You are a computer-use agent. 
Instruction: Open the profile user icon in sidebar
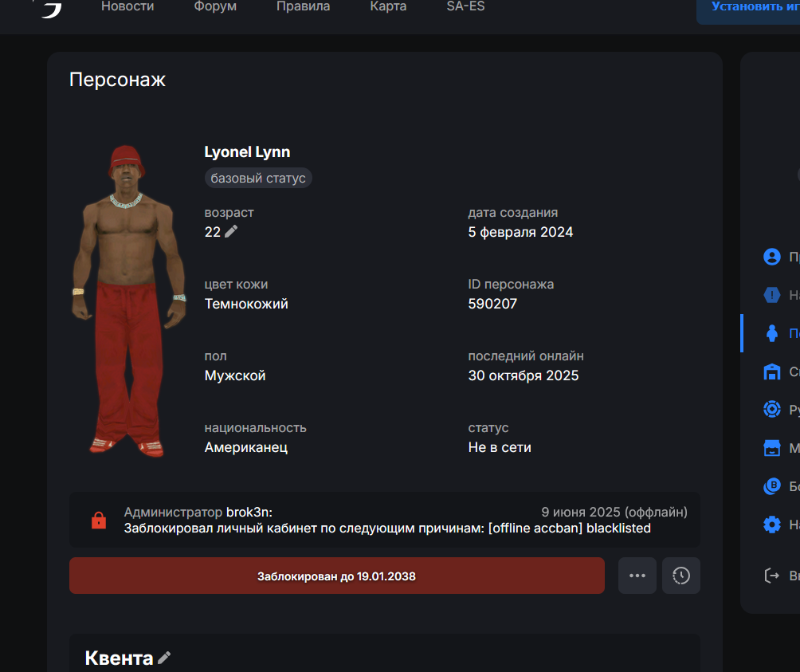tap(771, 257)
